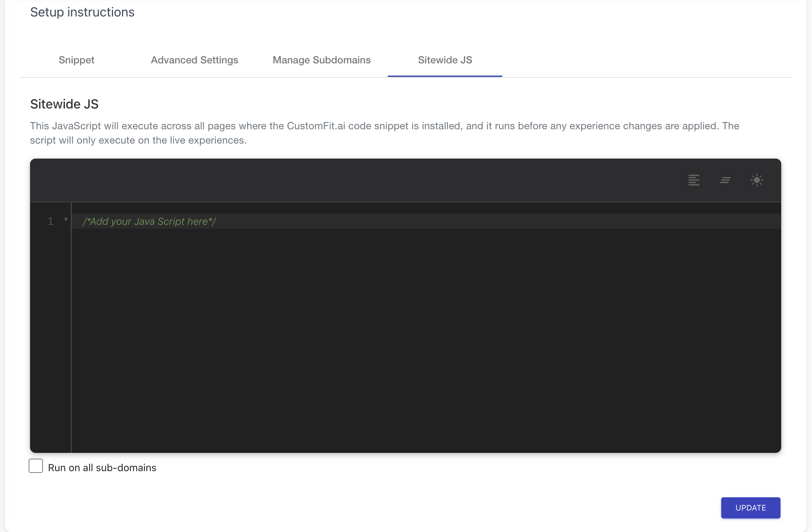812x532 pixels.
Task: Enable Run on all sub-domains checkbox
Action: (x=36, y=466)
